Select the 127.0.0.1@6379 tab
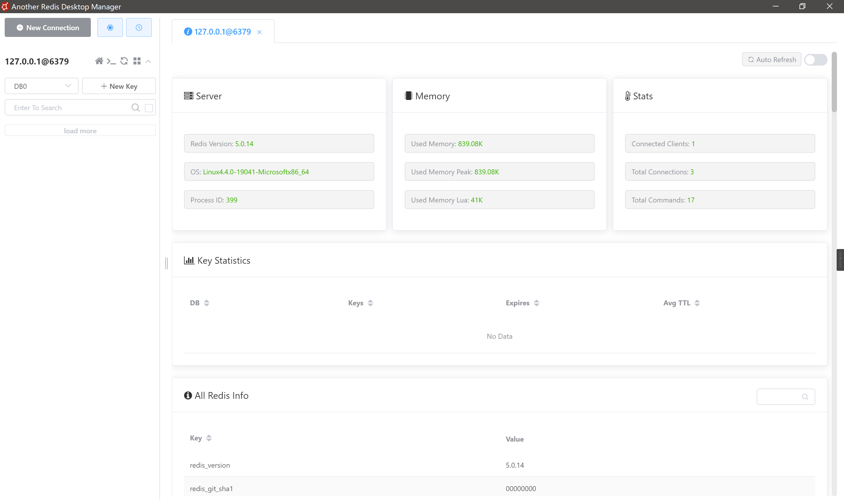 [x=222, y=32]
